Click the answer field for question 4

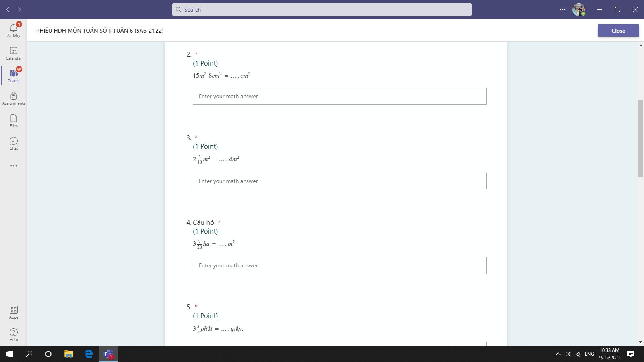pos(340,265)
